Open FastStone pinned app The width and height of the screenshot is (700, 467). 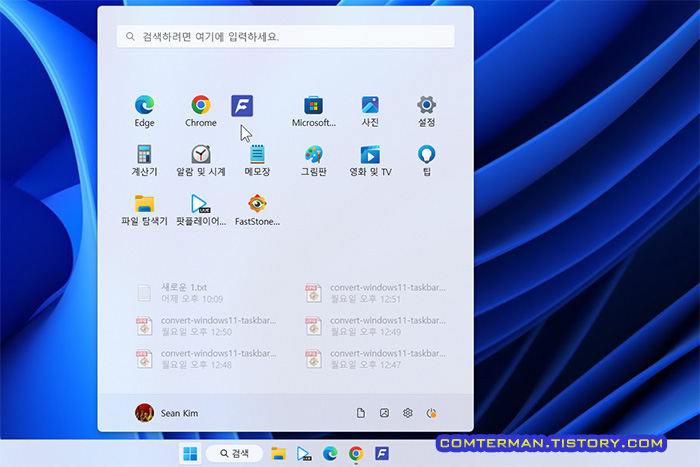click(257, 210)
